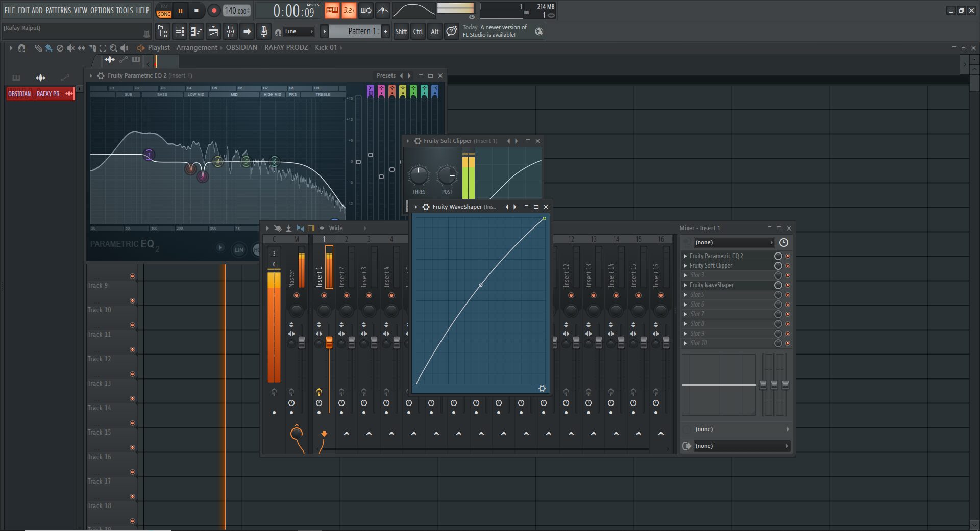Click the Insert 1 volume fader
This screenshot has height=531, width=980.
click(x=329, y=342)
